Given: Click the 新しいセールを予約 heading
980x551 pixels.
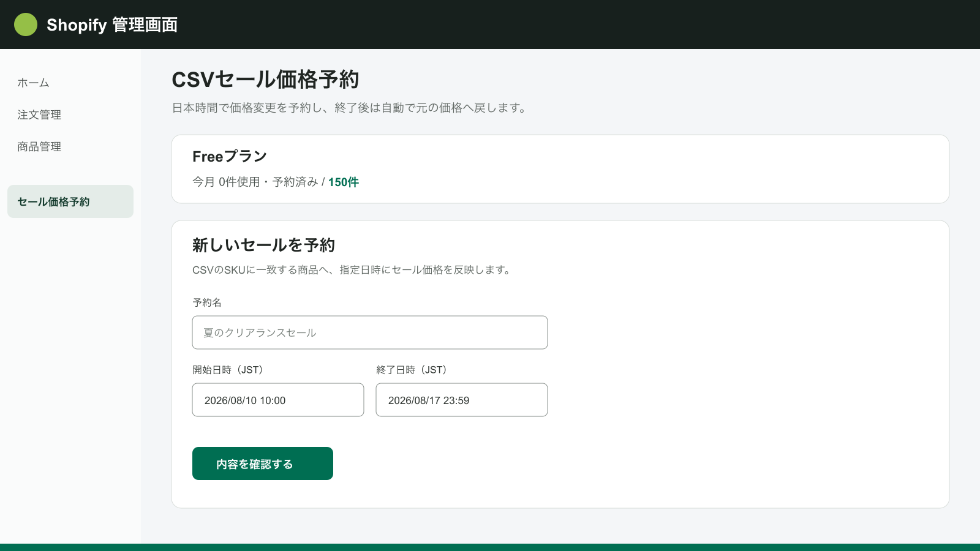Looking at the screenshot, I should click(x=263, y=245).
